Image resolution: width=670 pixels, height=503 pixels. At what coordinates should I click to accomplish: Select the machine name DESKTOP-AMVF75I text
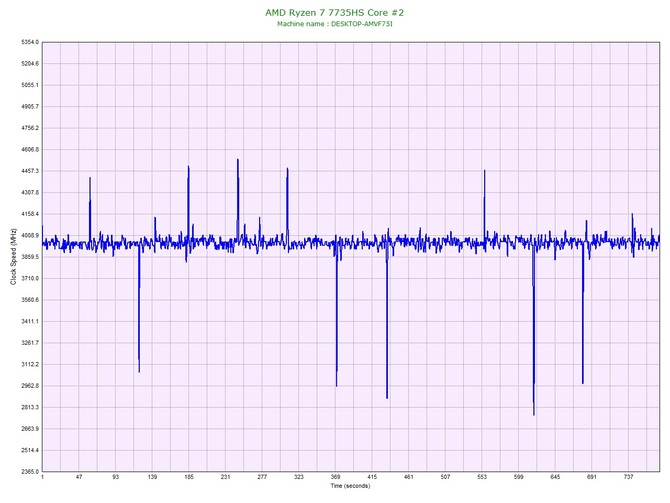[335, 25]
